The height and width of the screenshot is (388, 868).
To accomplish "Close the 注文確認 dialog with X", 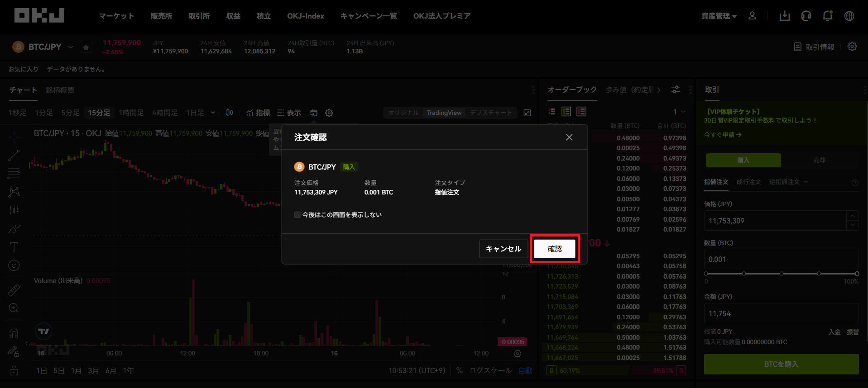I will [x=569, y=137].
